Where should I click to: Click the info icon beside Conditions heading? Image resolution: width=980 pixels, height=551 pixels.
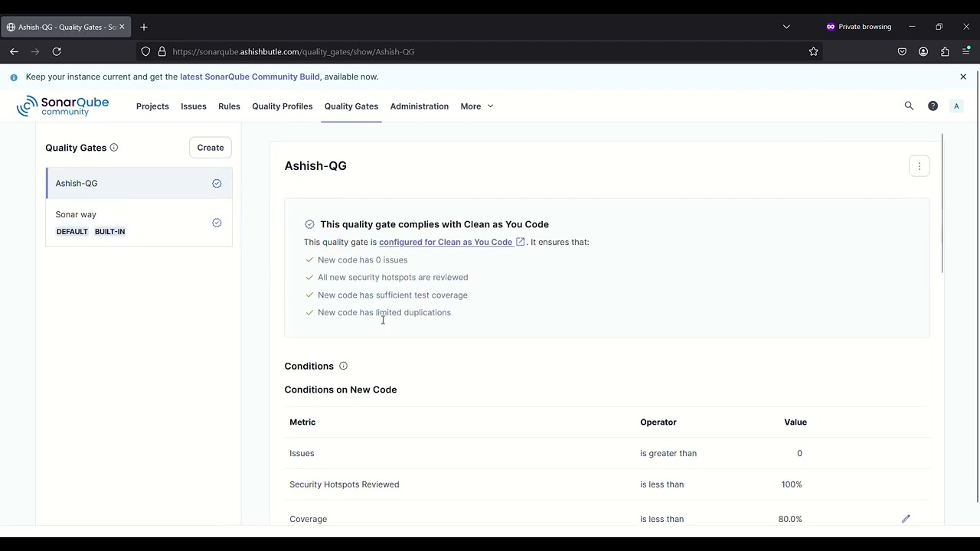pos(343,366)
